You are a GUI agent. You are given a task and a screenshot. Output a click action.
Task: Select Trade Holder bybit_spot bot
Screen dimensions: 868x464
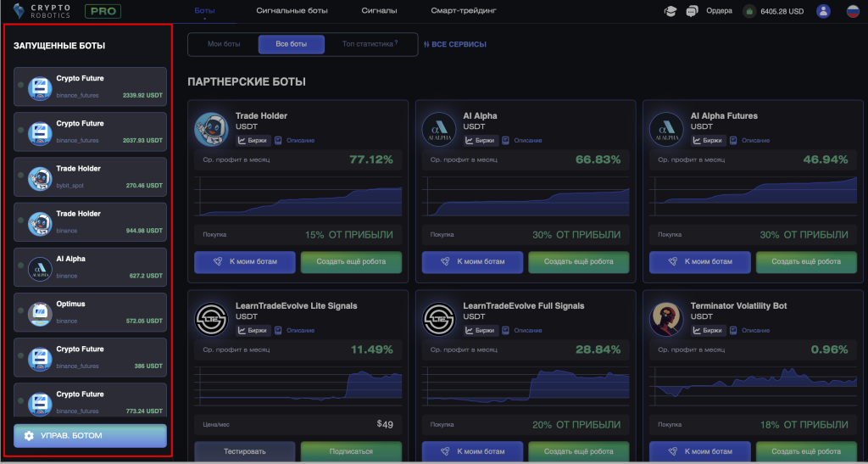click(90, 177)
